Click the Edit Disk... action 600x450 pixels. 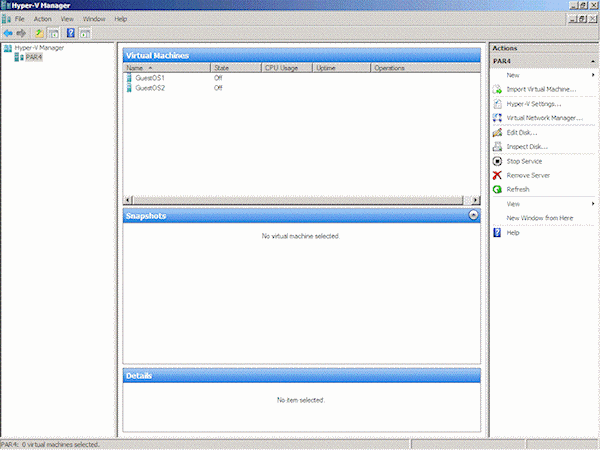pyautogui.click(x=522, y=133)
